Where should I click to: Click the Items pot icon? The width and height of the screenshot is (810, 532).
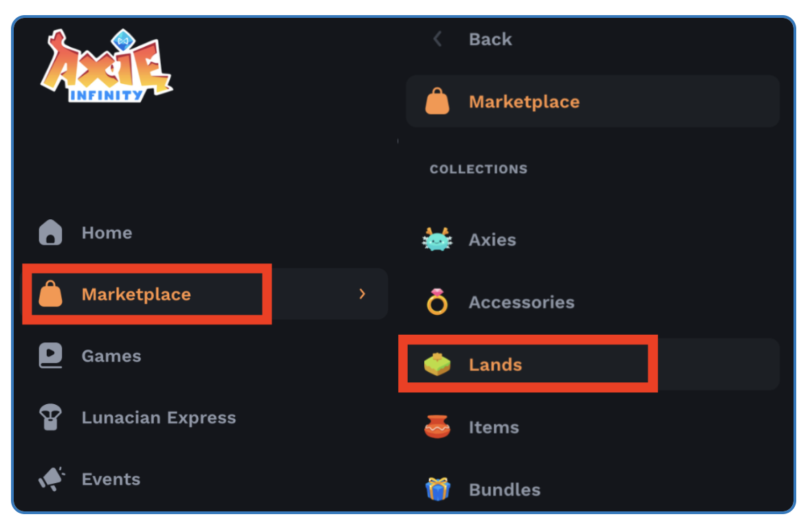pyautogui.click(x=437, y=428)
